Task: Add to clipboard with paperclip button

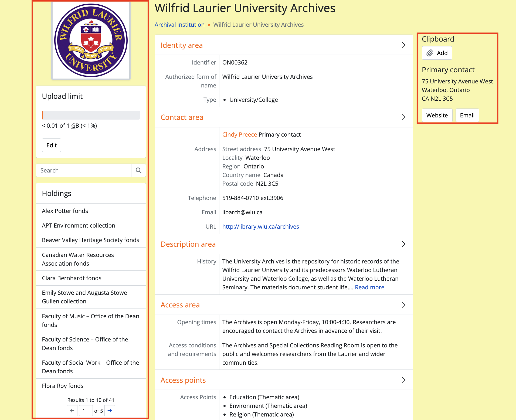Action: click(437, 53)
